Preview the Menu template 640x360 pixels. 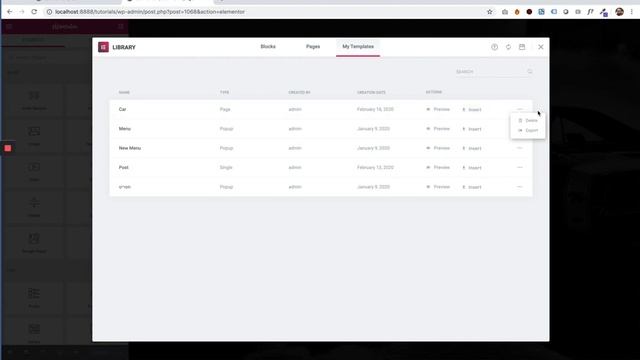(x=438, y=129)
